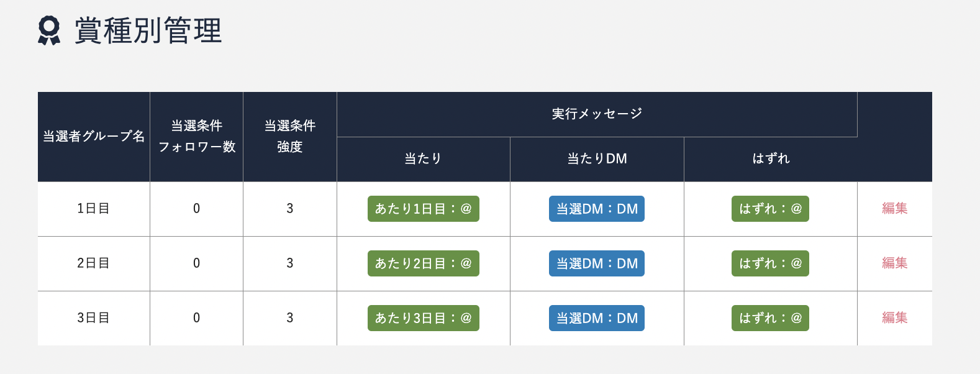
Task: Click はずれ：@ badge in 1日目 row
Action: [770, 209]
